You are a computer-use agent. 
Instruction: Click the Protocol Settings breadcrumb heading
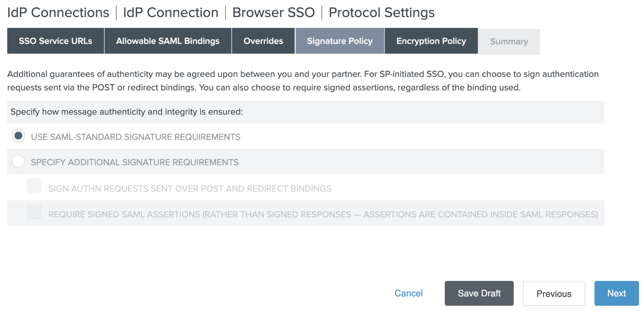(x=381, y=13)
